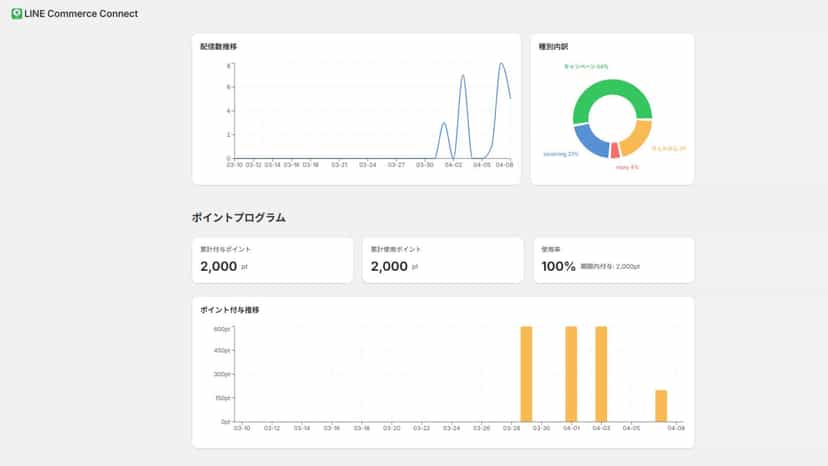Click the red reply 4% legend label
The width and height of the screenshot is (828, 466).
(627, 167)
